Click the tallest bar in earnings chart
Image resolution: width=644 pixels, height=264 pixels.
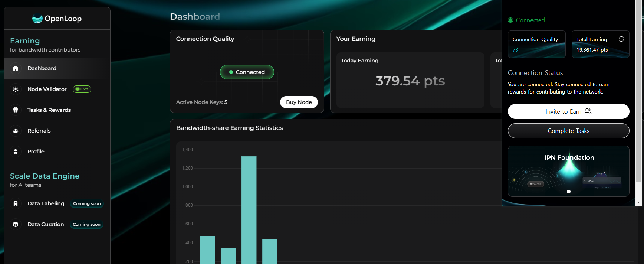click(x=249, y=210)
